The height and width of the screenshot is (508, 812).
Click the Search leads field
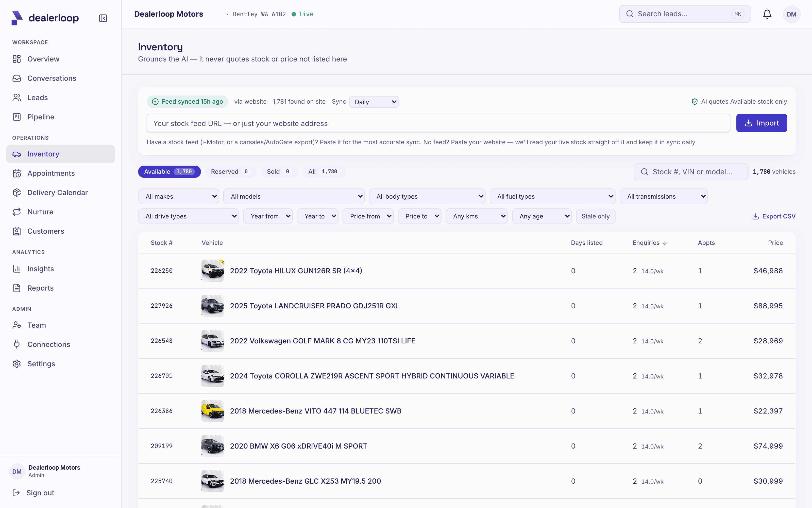pyautogui.click(x=685, y=14)
